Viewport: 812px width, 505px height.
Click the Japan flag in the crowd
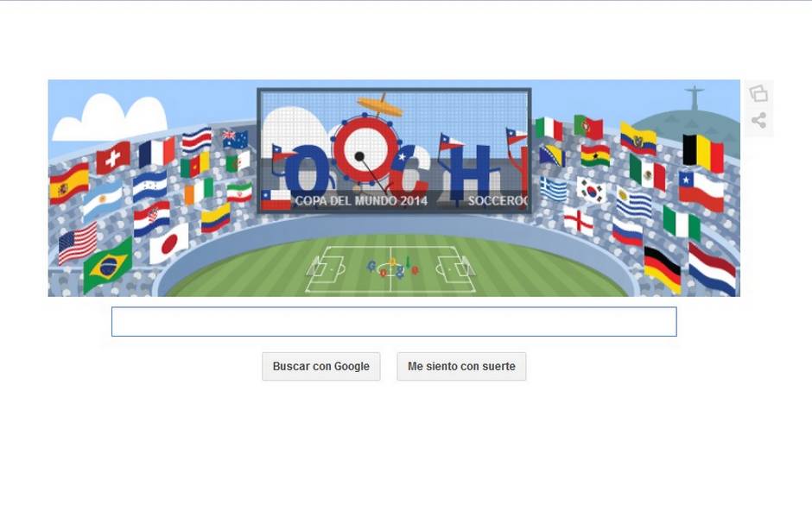click(x=168, y=243)
